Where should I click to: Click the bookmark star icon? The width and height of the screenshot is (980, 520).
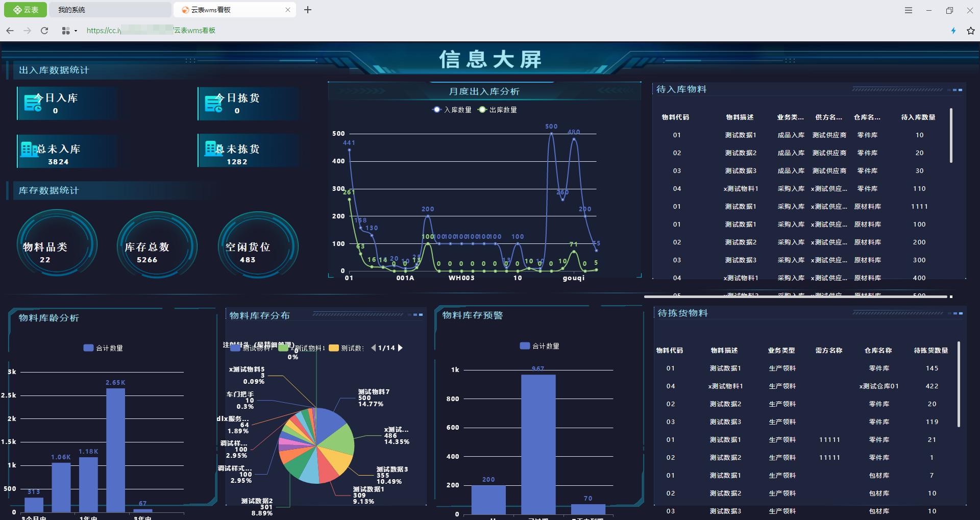(x=969, y=31)
